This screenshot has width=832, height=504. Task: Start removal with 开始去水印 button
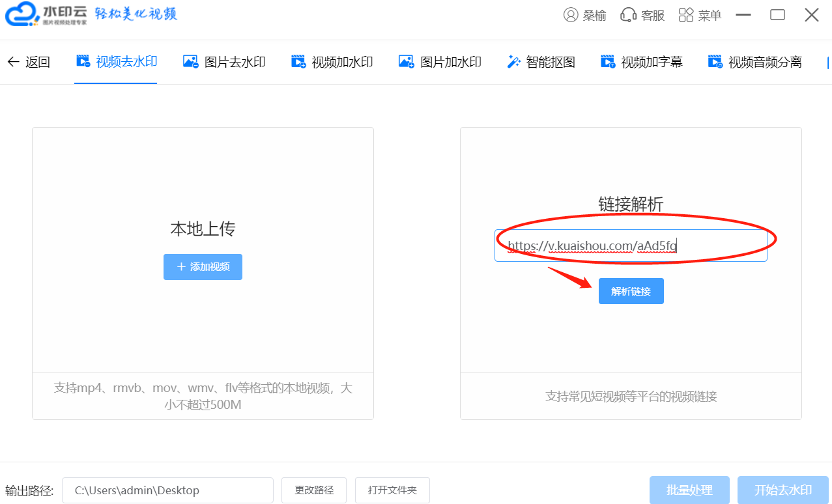[x=782, y=490]
